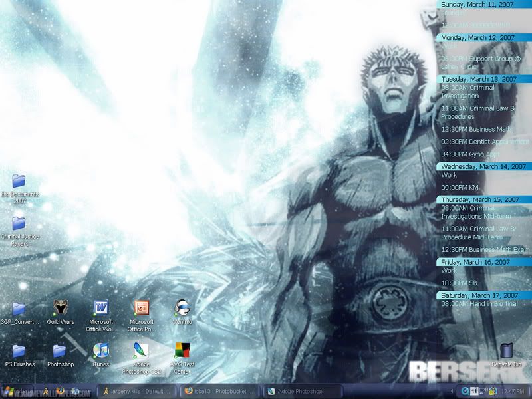532x399 pixels.
Task: Click the Wednesday, March 14, 2007 header
Action: [x=484, y=166]
